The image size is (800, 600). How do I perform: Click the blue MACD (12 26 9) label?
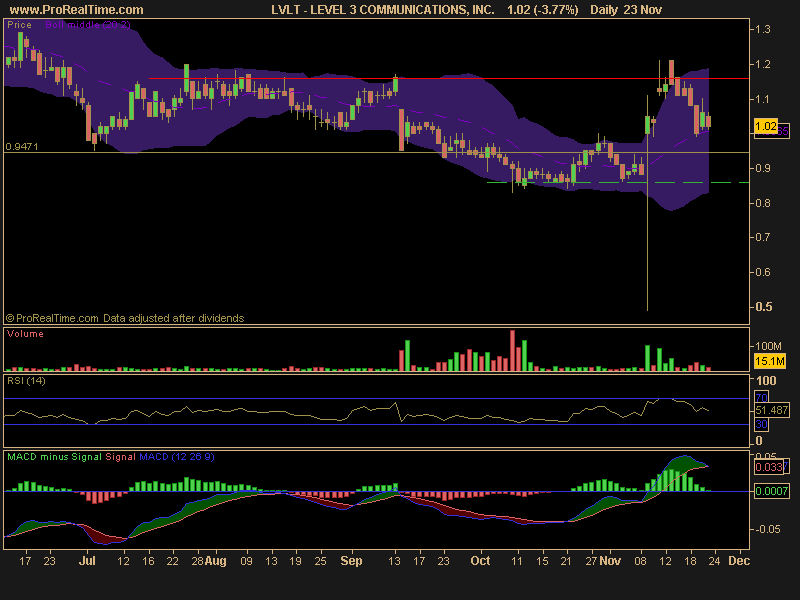point(177,457)
